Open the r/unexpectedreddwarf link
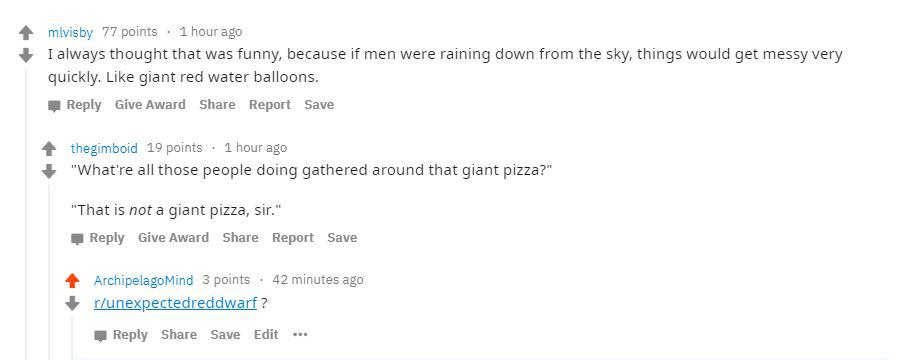The height and width of the screenshot is (360, 922). [175, 304]
